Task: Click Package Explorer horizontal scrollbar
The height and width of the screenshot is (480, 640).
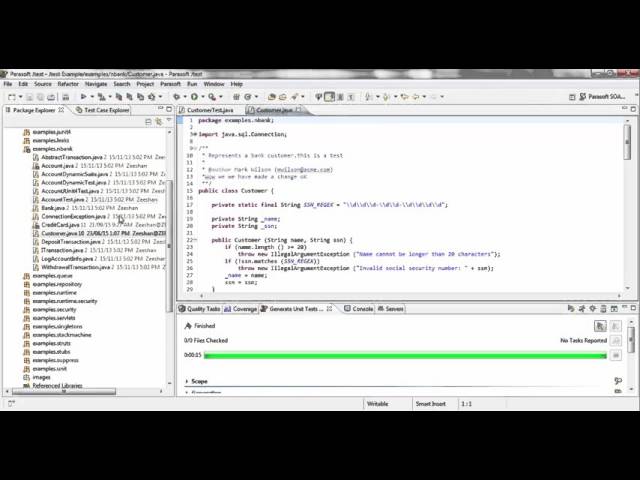Action: [64, 391]
